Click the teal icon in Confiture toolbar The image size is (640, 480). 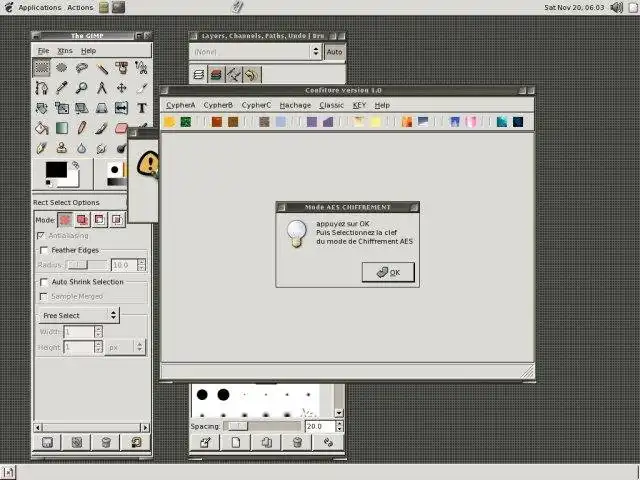[502, 122]
